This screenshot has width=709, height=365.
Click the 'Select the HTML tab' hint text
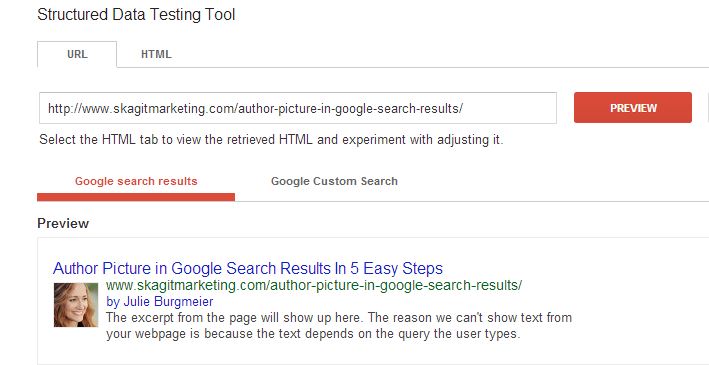pyautogui.click(x=271, y=139)
